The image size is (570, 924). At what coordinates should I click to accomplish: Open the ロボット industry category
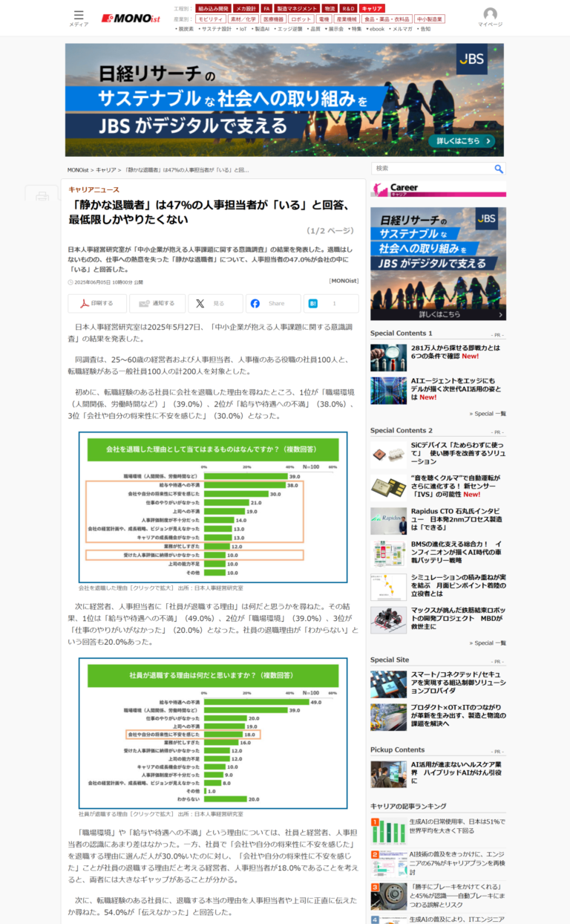coord(301,19)
